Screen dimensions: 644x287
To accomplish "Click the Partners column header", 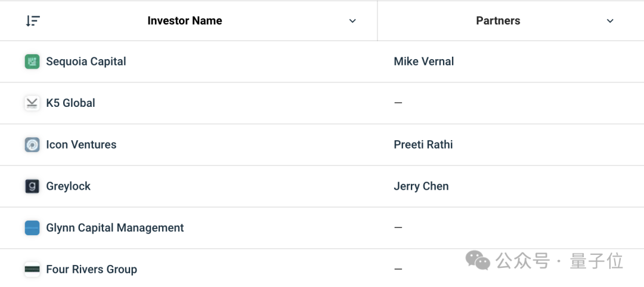I will click(498, 20).
